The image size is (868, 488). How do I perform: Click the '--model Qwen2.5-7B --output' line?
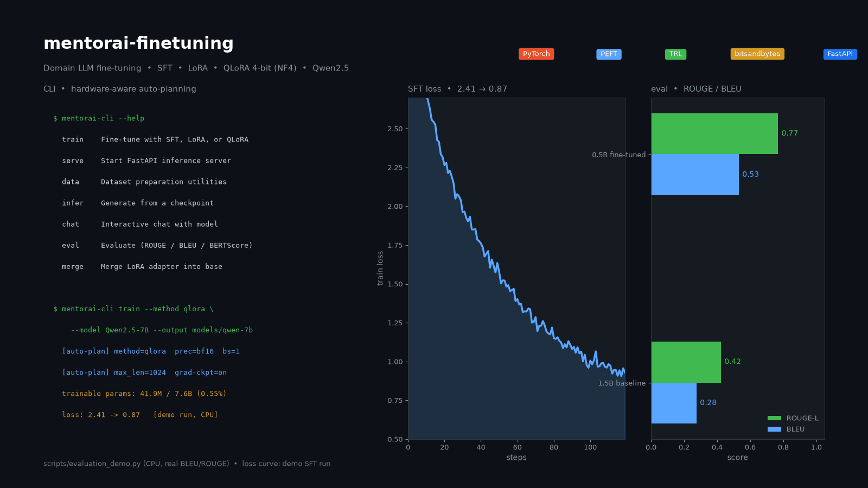(162, 330)
